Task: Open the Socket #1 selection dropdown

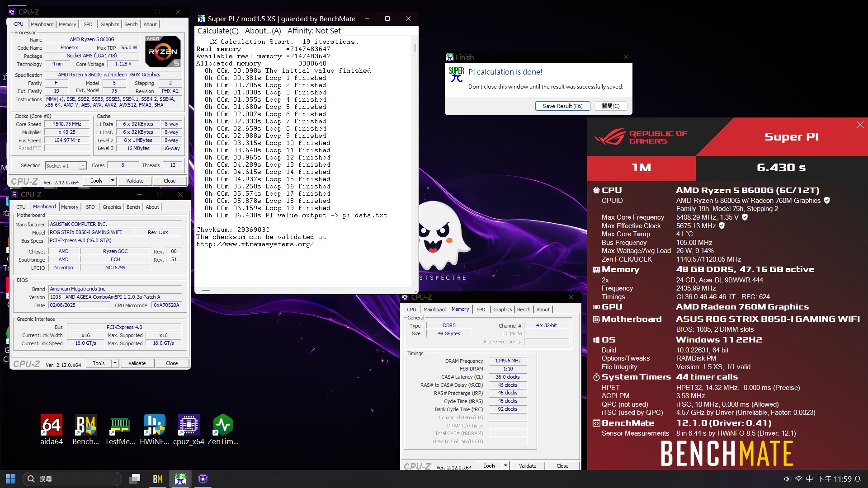Action: pos(66,166)
